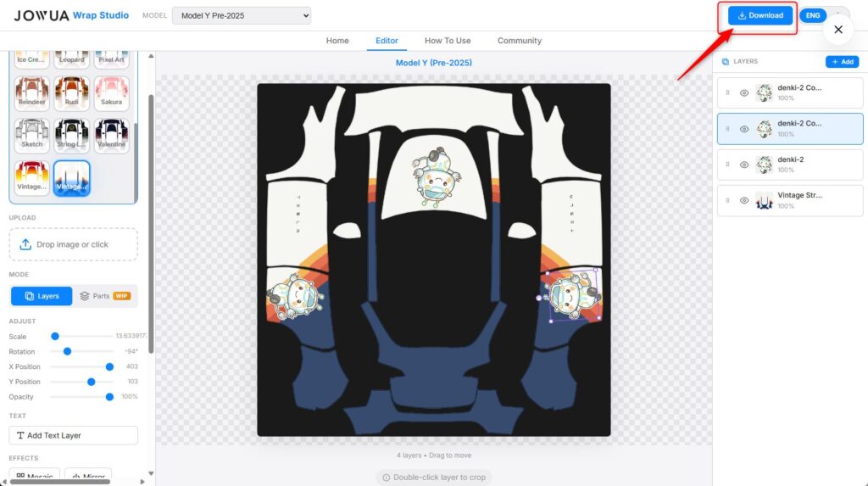The image size is (868, 486).
Task: Click Add Text Layer button
Action: (x=73, y=435)
